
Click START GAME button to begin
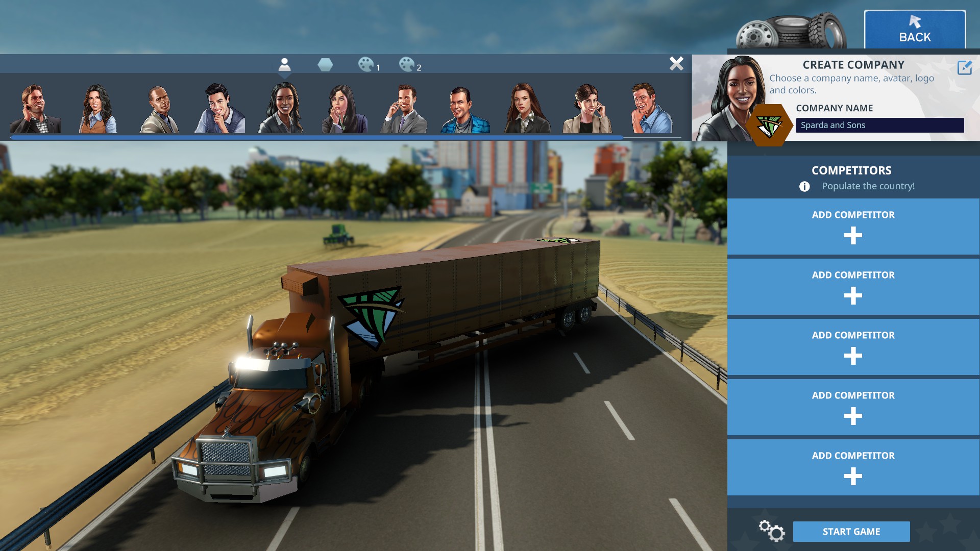[x=851, y=531]
